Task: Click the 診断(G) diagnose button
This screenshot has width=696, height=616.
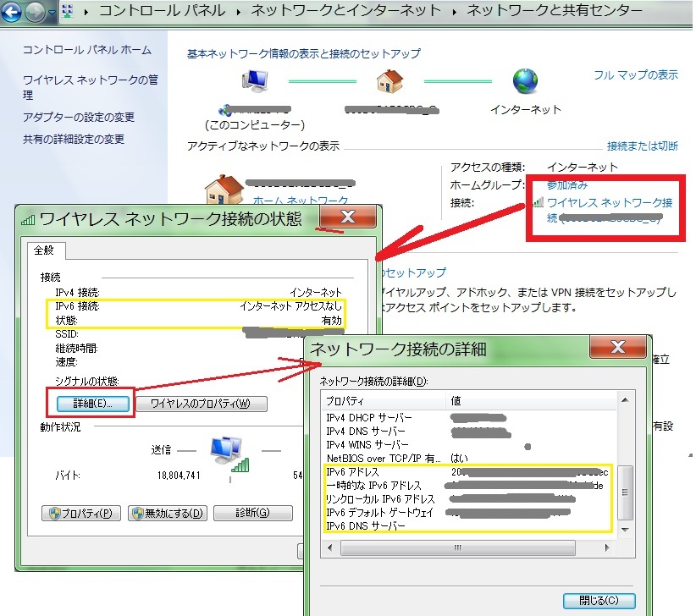Action: pyautogui.click(x=246, y=514)
